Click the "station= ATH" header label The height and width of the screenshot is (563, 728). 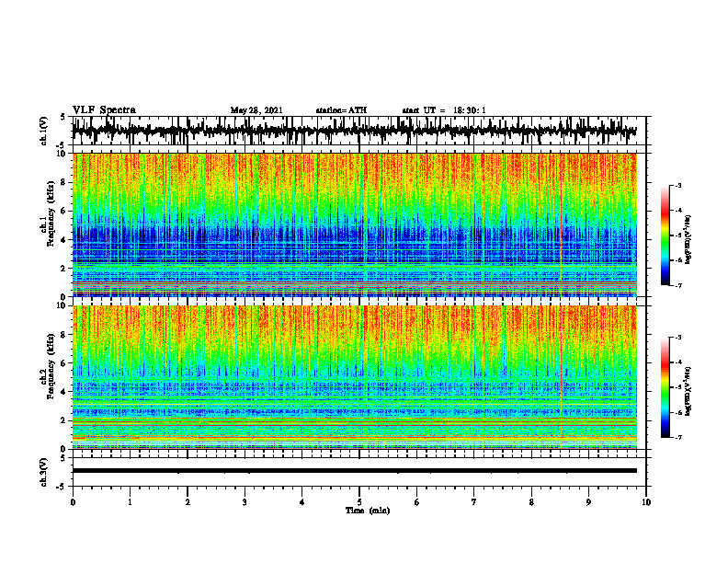341,110
